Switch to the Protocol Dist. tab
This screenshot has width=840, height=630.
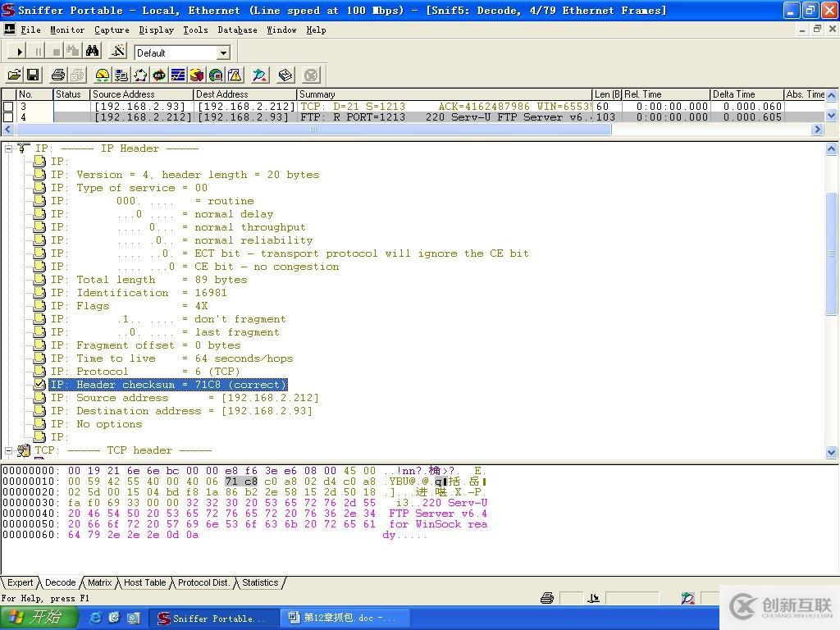[x=203, y=582]
